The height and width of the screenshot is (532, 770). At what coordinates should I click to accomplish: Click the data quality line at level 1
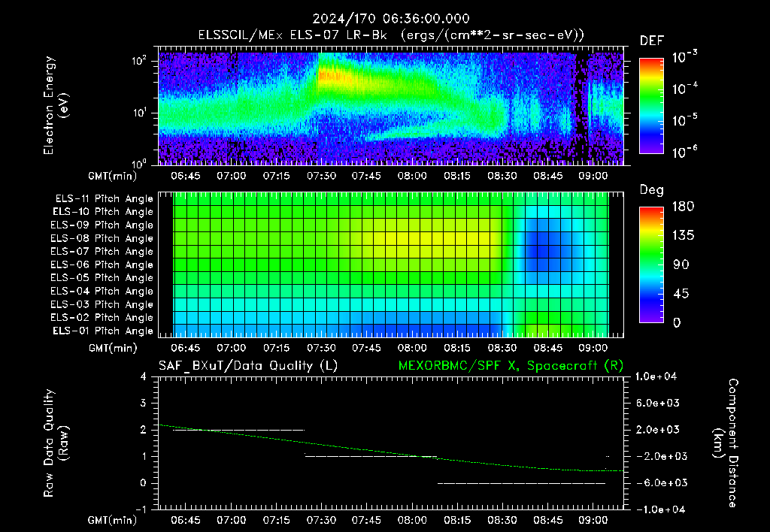coord(371,456)
